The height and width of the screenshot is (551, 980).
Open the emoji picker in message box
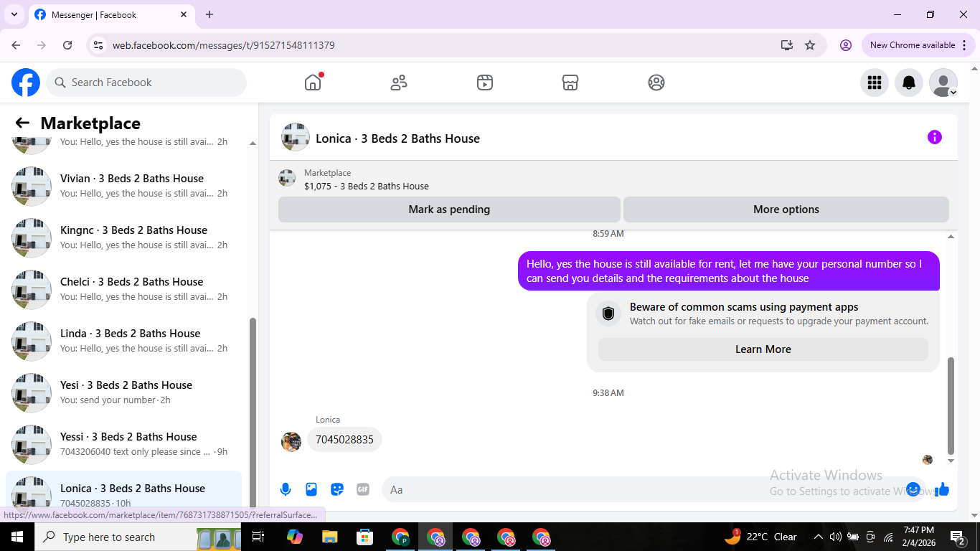(913, 489)
